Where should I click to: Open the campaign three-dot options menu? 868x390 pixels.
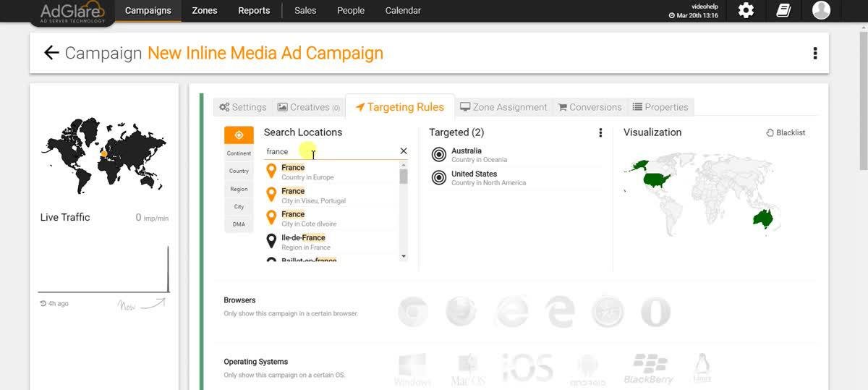(x=815, y=53)
